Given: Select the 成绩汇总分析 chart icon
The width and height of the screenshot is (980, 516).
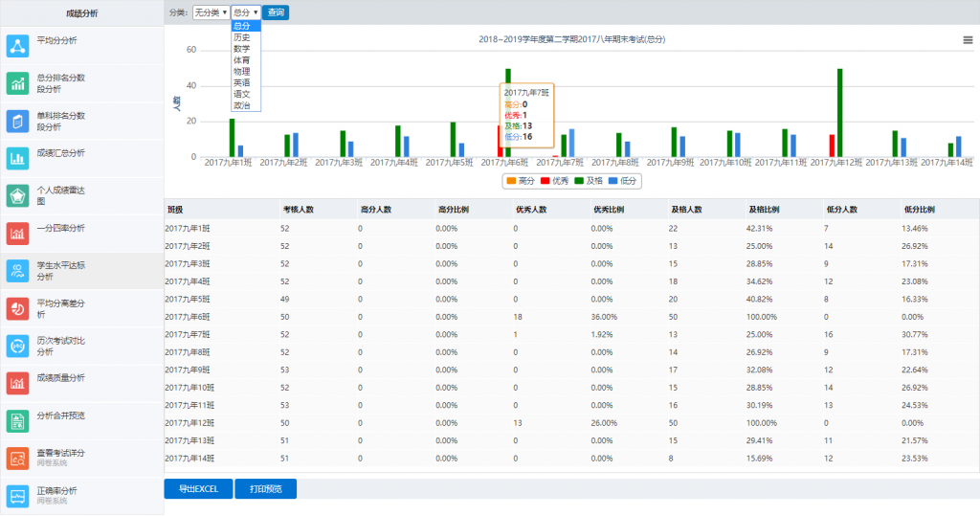Looking at the screenshot, I should click(x=18, y=158).
